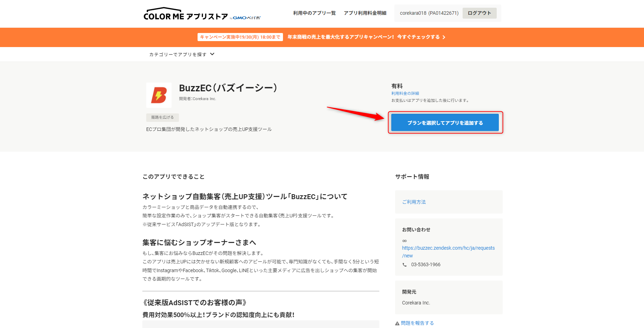644x328 pixels.
Task: Click the link icon above the Zendesk URL
Action: click(x=405, y=241)
